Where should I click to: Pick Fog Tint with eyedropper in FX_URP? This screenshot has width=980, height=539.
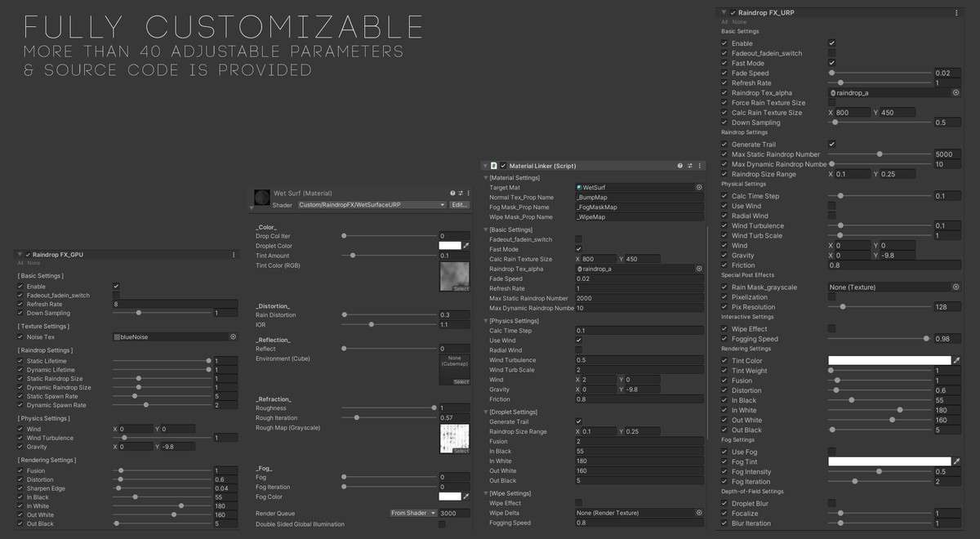coord(956,461)
